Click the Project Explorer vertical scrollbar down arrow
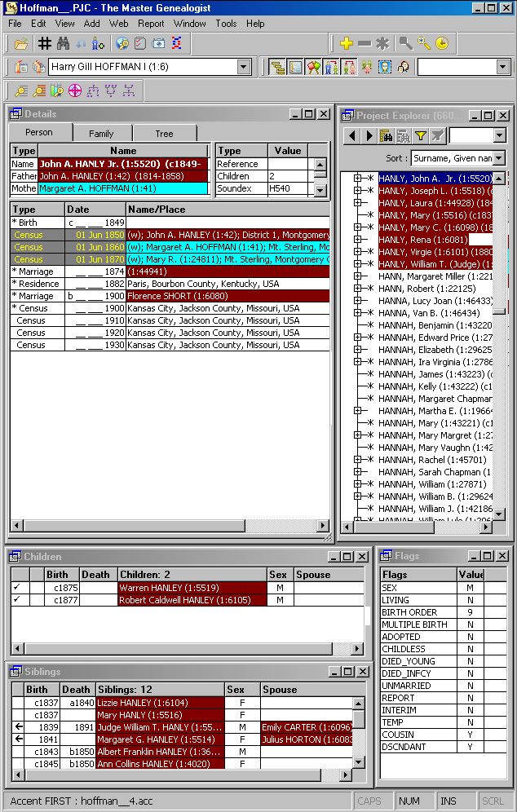Image resolution: width=517 pixels, height=812 pixels. coord(499,514)
